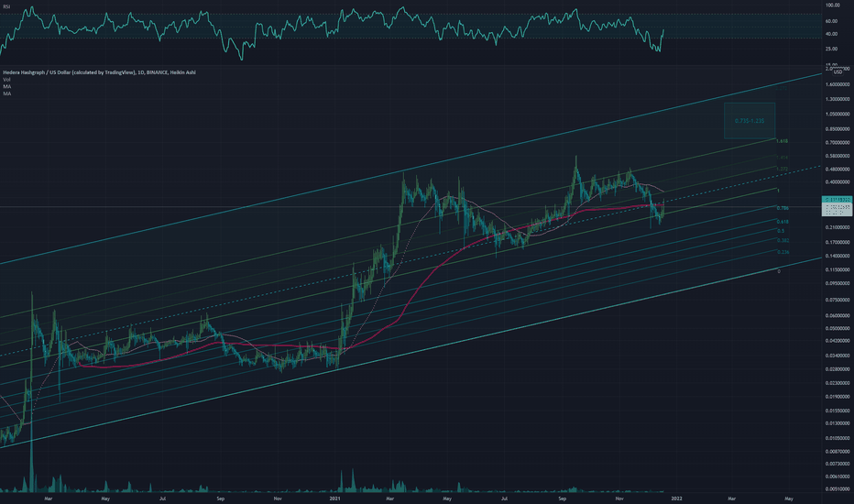Click the 25.00 value on RSI scale
Image resolution: width=854 pixels, height=504 pixels.
(x=832, y=49)
